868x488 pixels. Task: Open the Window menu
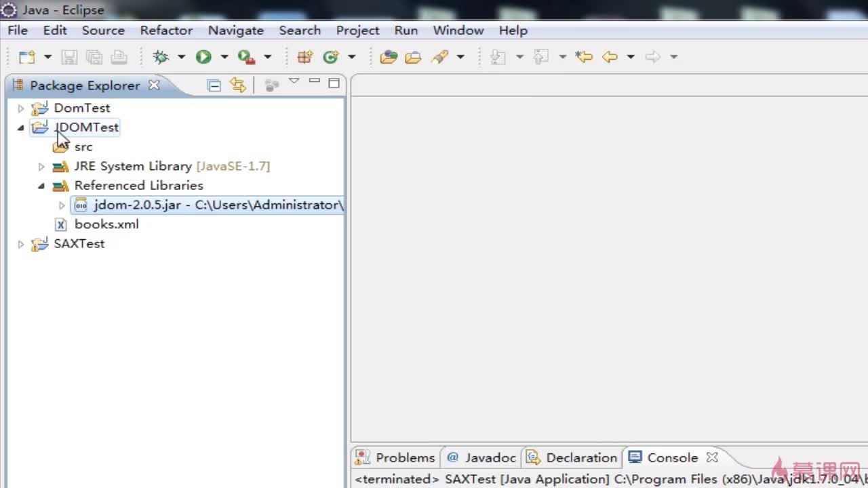(x=458, y=30)
